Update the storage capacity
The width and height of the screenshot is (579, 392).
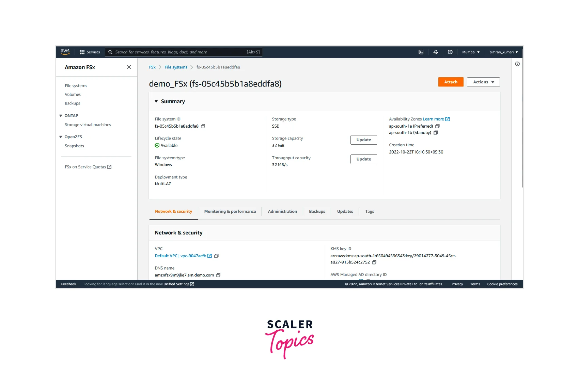point(363,140)
